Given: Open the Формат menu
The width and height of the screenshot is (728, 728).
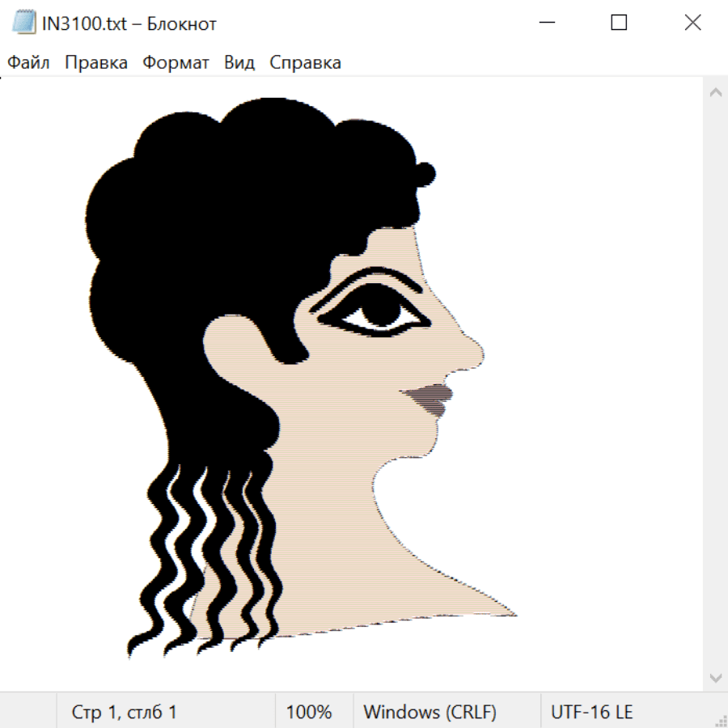Looking at the screenshot, I should pos(176,63).
